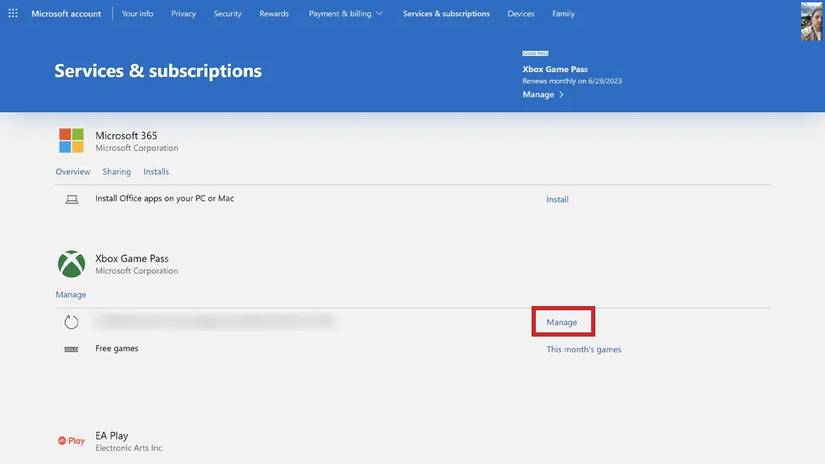Image resolution: width=825 pixels, height=464 pixels.
Task: Click the Microsoft 365 four-color logo
Action: coord(71,140)
